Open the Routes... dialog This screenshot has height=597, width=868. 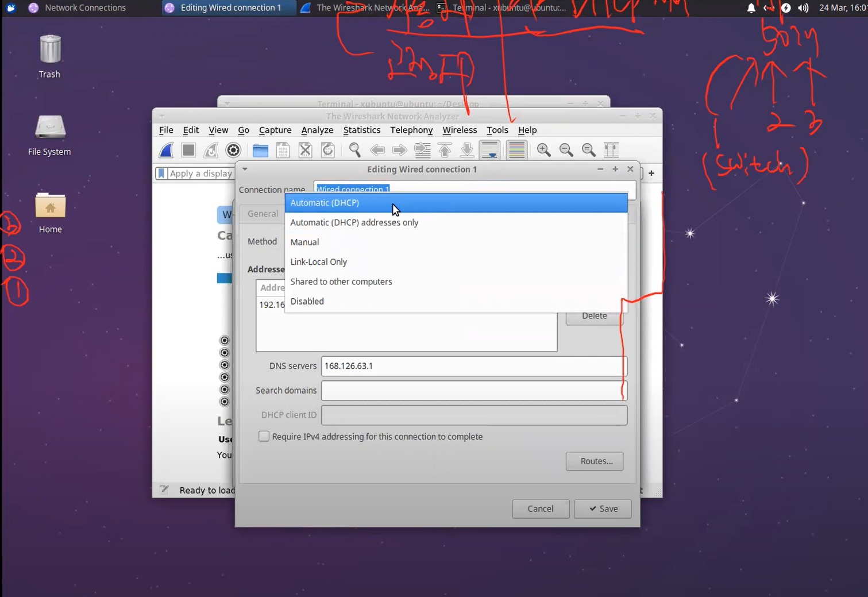click(x=595, y=461)
